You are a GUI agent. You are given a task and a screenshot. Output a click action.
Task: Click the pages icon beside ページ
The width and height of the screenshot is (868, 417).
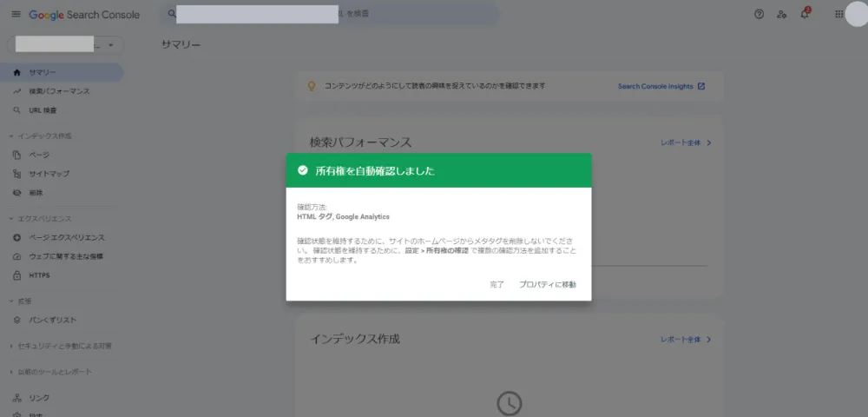[x=16, y=155]
